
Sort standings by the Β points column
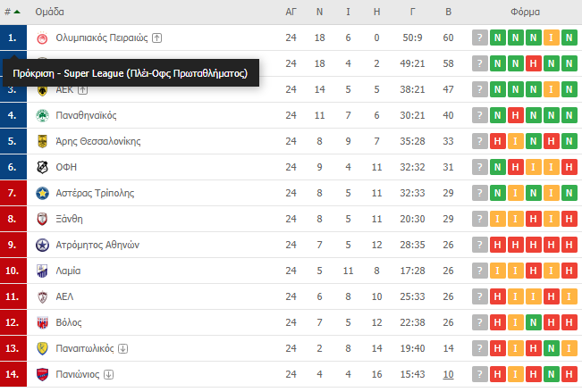point(448,13)
